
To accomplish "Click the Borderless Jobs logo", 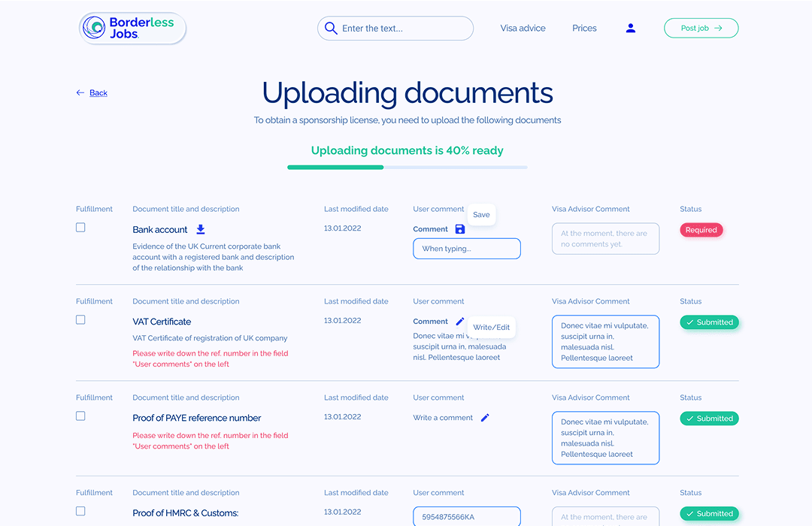I will tap(132, 28).
